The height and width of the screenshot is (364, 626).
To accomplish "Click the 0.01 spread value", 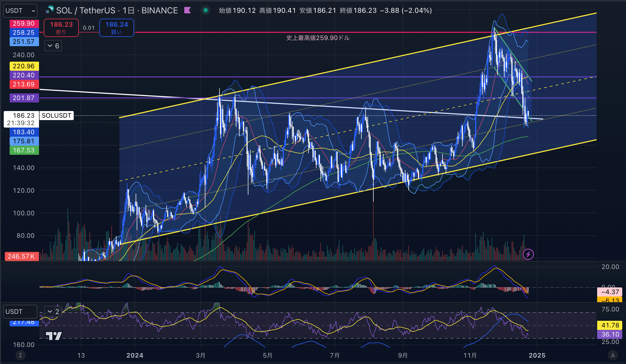I will [89, 28].
